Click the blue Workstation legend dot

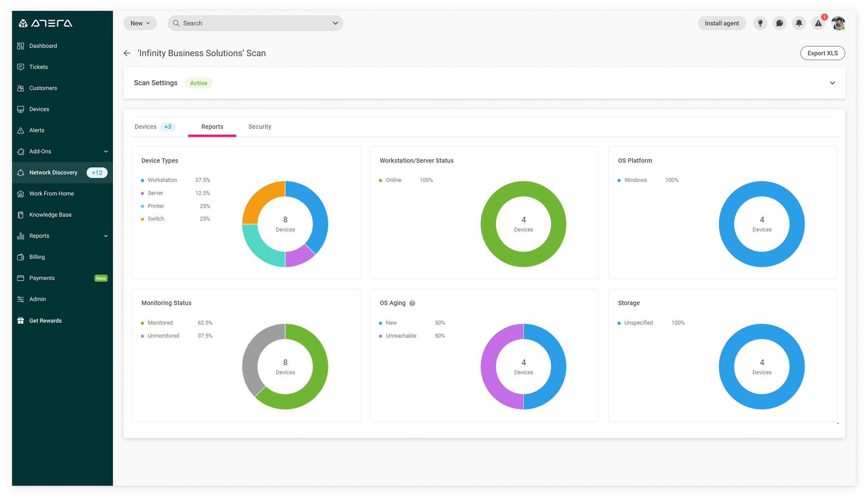click(142, 180)
